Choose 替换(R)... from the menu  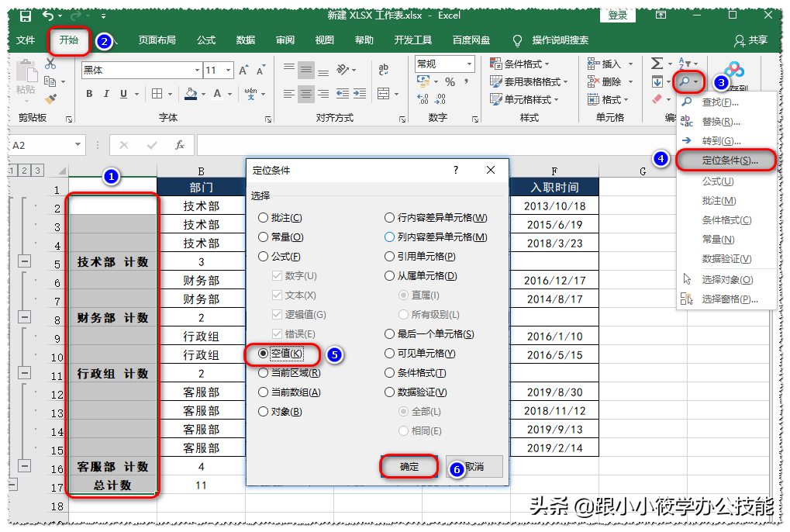click(x=726, y=122)
